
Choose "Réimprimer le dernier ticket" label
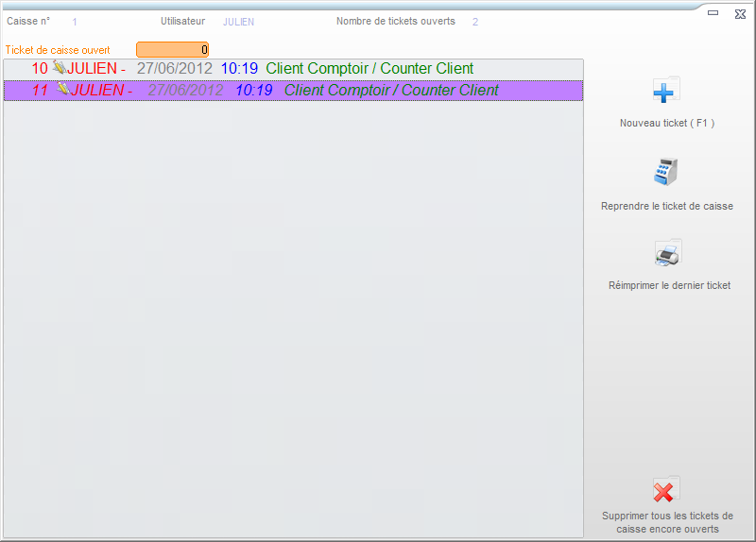pos(669,285)
